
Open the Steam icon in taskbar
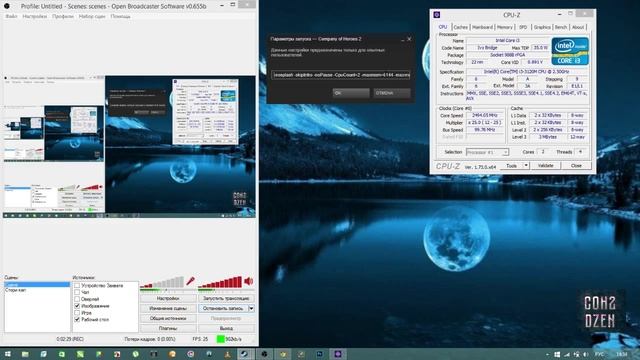tap(244, 354)
